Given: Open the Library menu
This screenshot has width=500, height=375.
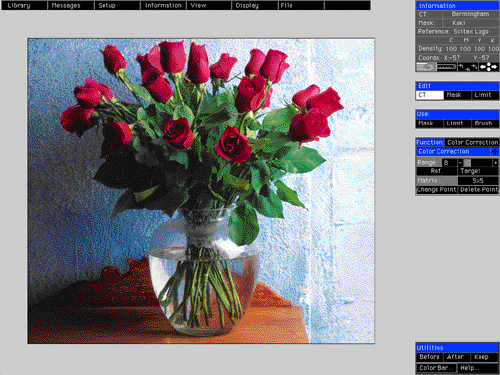Looking at the screenshot, I should [x=24, y=5].
